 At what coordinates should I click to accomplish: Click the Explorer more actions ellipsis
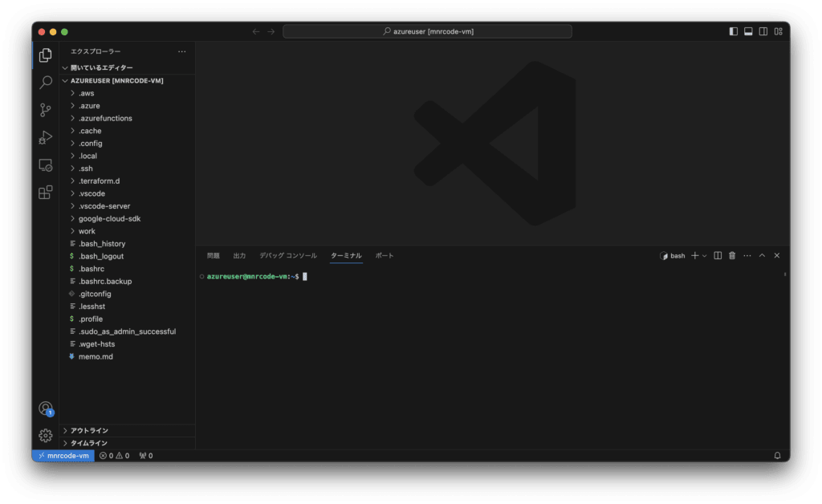(182, 51)
